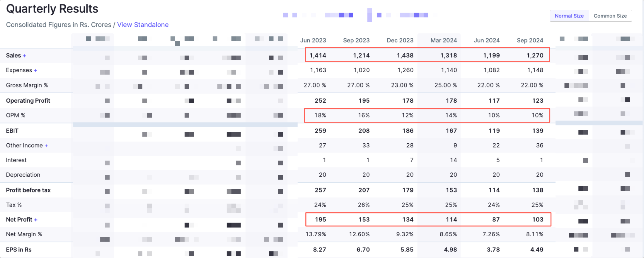Expand the Net Profit plus icon

click(x=36, y=220)
